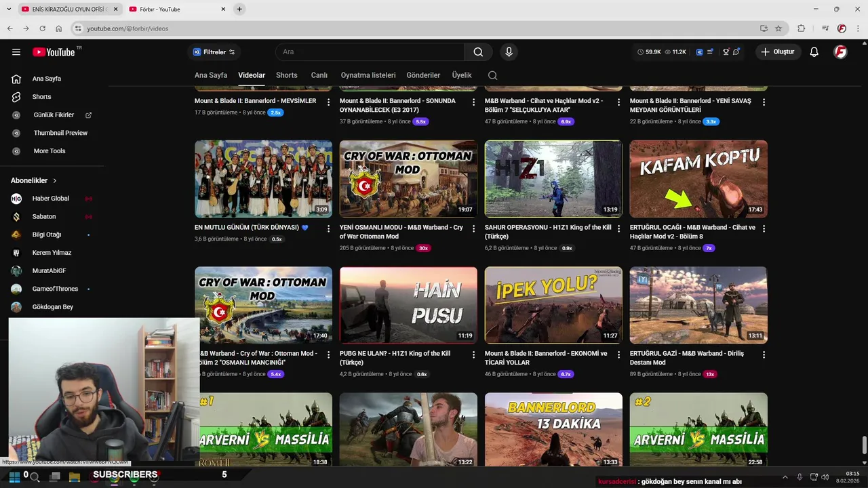Open File Explorer from the taskbar
The width and height of the screenshot is (868, 488).
point(75,476)
